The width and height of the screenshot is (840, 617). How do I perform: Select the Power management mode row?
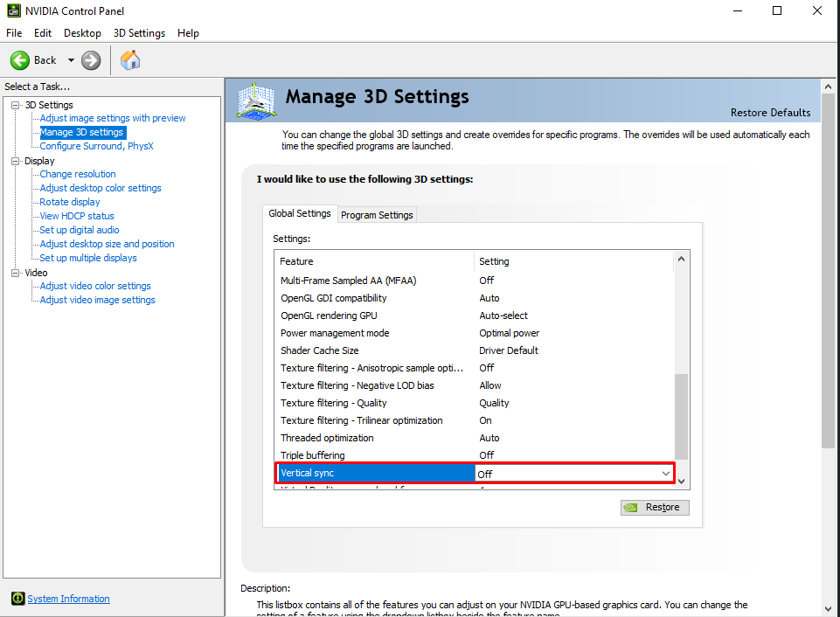click(474, 333)
